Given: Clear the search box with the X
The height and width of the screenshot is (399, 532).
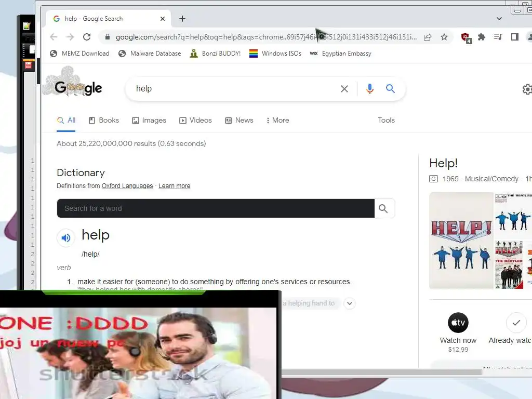Looking at the screenshot, I should [x=344, y=89].
